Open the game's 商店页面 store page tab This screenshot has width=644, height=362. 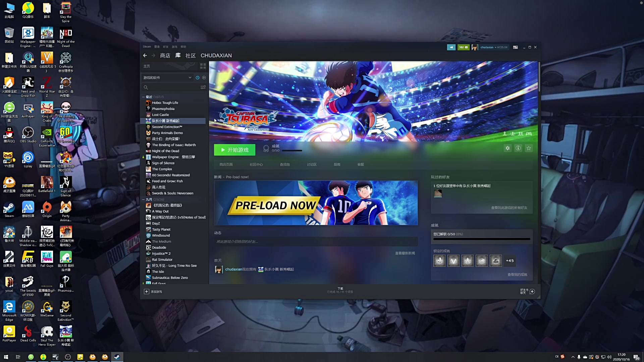tap(226, 165)
